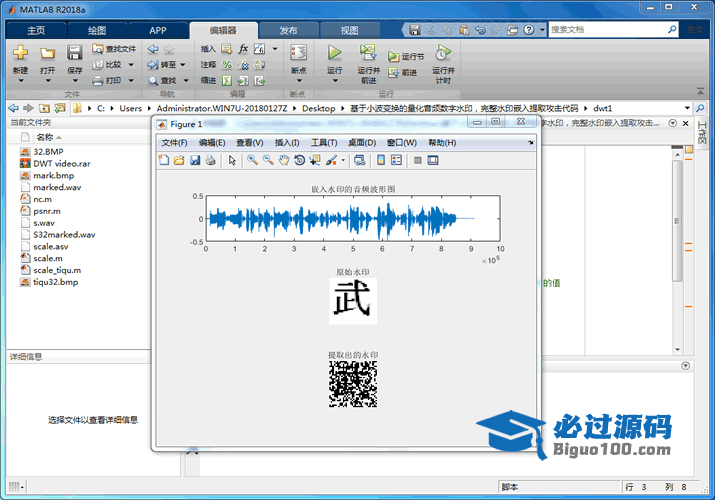This screenshot has height=500, width=715.
Task: Click Open File icon in Figure 1 toolbar
Action: 179,160
